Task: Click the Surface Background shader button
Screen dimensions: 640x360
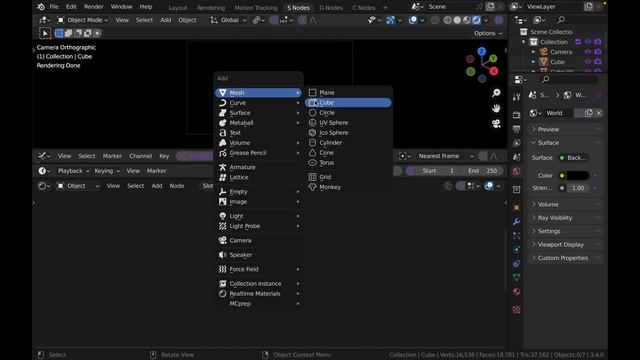Action: (x=574, y=158)
